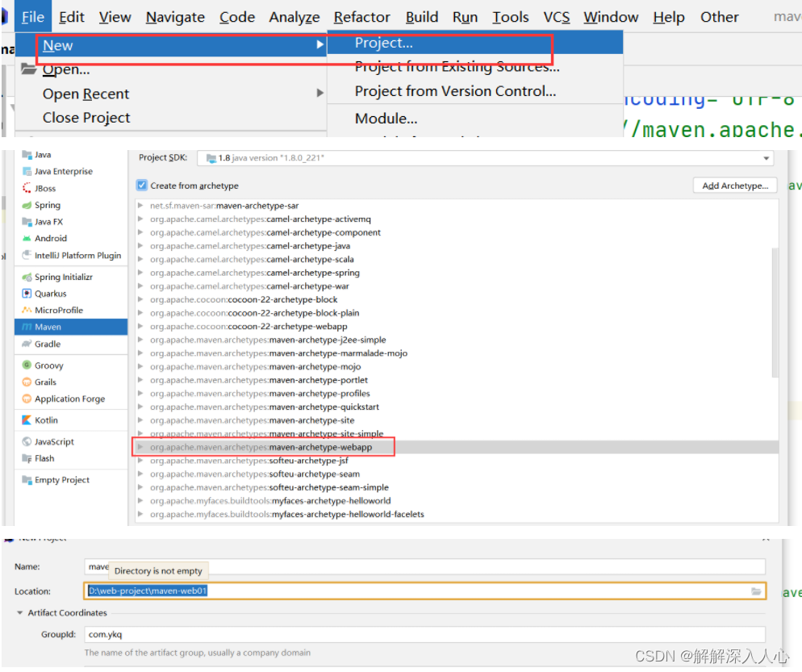802x672 pixels.
Task: Open the VCS menu
Action: (x=557, y=17)
